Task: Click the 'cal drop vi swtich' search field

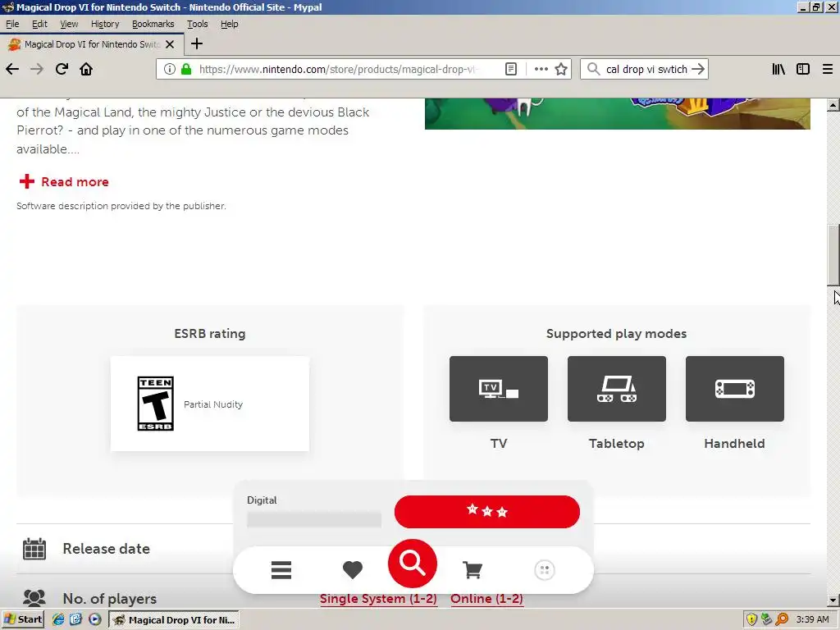Action: click(x=646, y=69)
